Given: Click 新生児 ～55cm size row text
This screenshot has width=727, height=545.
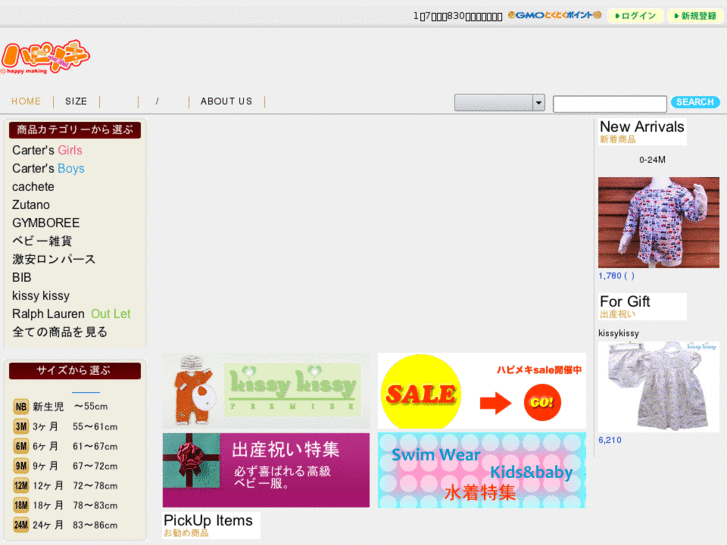Looking at the screenshot, I should pyautogui.click(x=70, y=407).
